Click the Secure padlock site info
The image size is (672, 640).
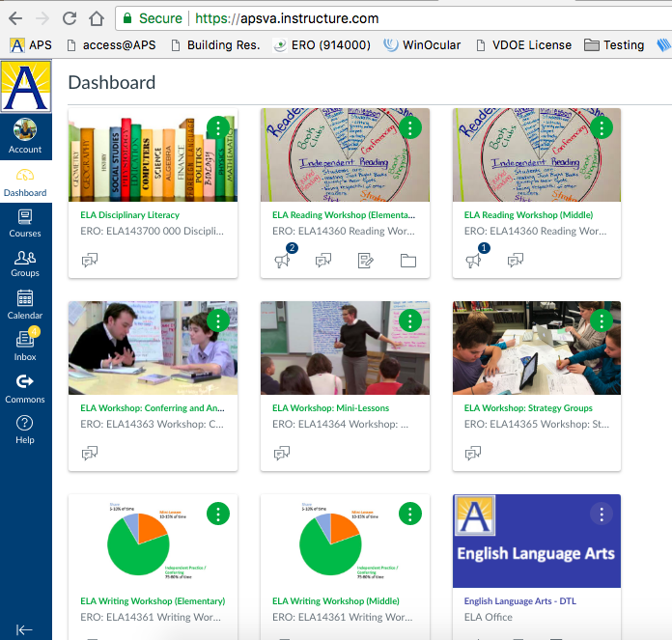tap(153, 18)
